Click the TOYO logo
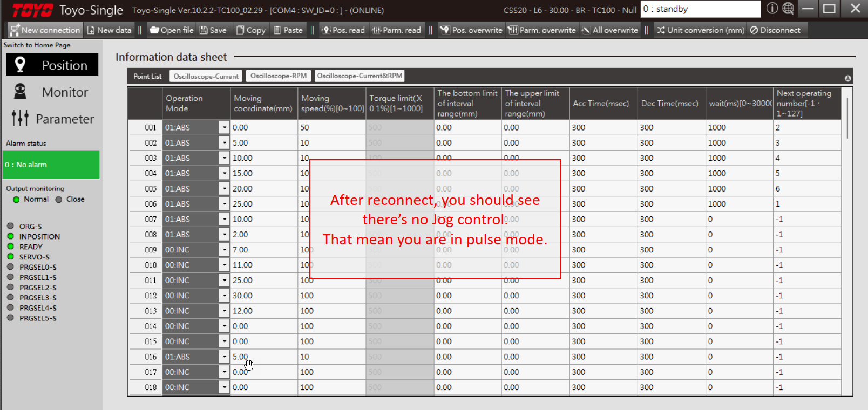This screenshot has height=410, width=868. click(32, 10)
